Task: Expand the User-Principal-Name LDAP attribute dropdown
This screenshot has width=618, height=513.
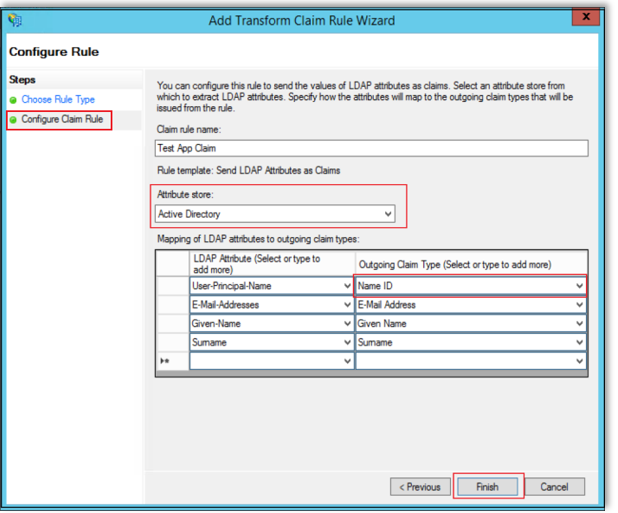Action: tap(347, 286)
